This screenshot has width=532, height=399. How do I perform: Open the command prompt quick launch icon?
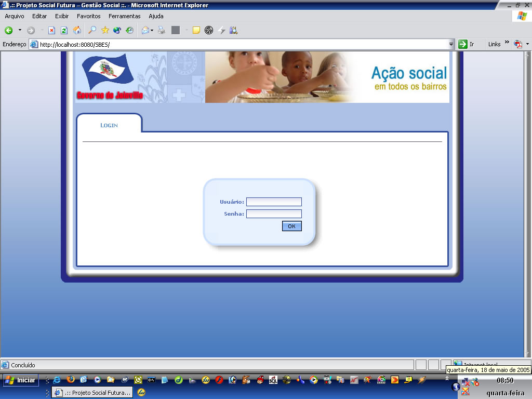click(151, 380)
